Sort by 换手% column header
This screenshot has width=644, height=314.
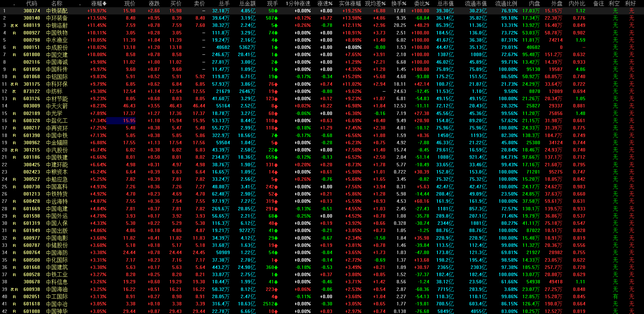399,3
